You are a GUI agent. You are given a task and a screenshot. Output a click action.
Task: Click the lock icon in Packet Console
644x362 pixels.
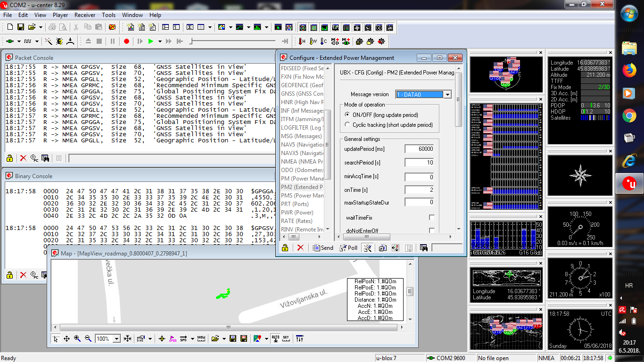pyautogui.click(x=9, y=158)
